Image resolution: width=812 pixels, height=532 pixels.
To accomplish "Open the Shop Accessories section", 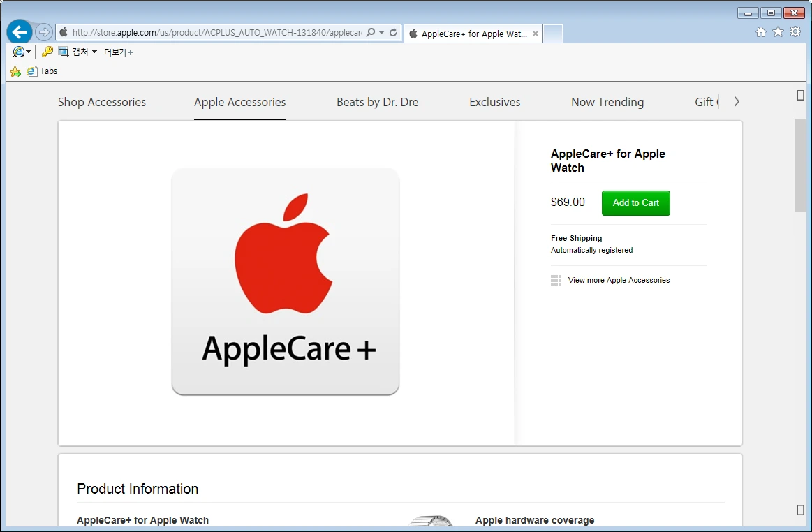I will (102, 102).
